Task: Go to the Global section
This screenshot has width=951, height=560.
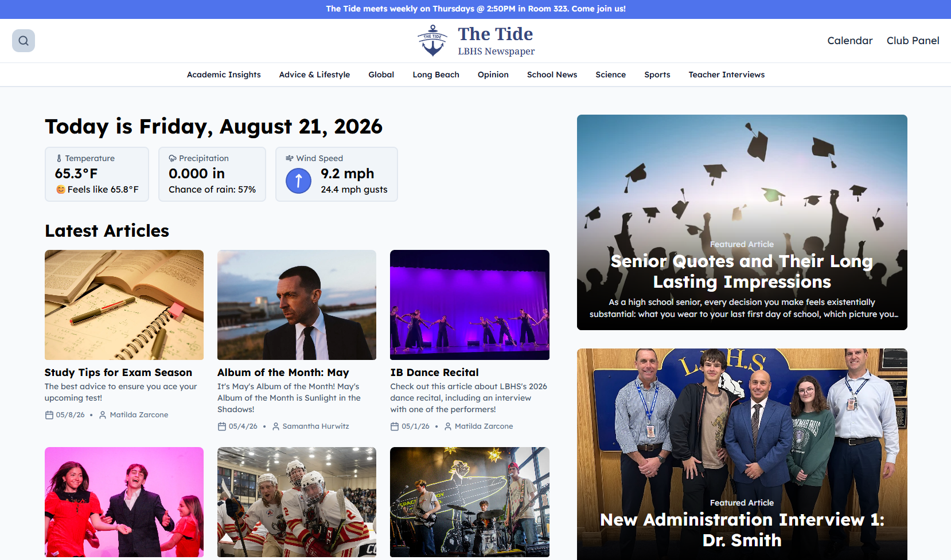Action: point(381,75)
